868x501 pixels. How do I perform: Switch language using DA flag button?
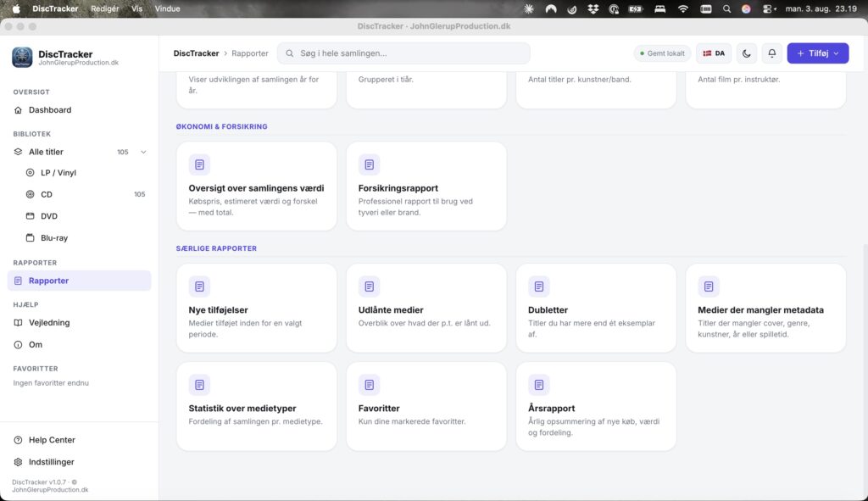[x=714, y=53]
